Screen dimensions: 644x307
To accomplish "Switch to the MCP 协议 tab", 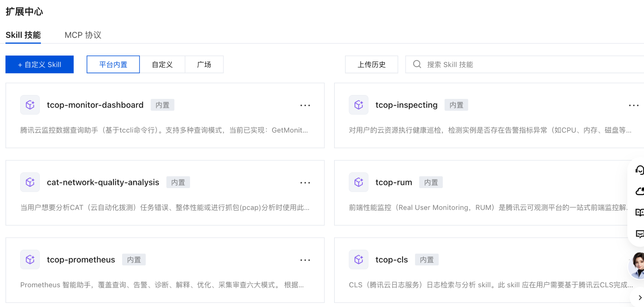I will coord(83,35).
